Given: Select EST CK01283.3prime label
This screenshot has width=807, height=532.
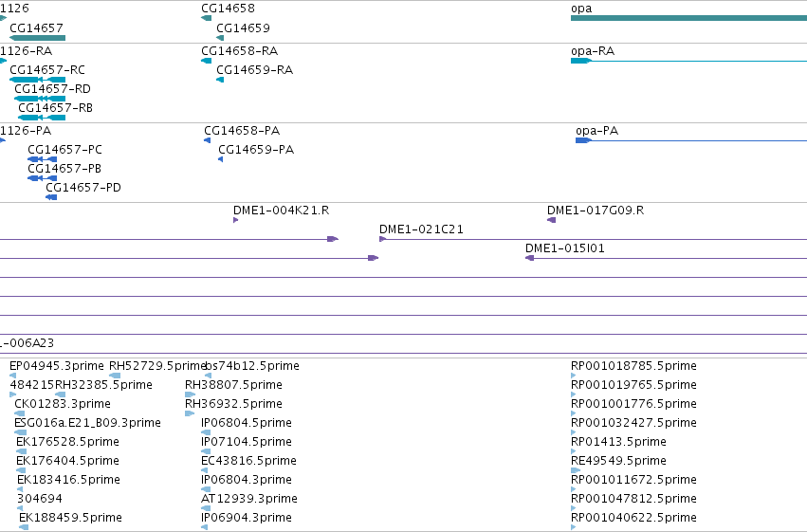Looking at the screenshot, I should [63, 403].
